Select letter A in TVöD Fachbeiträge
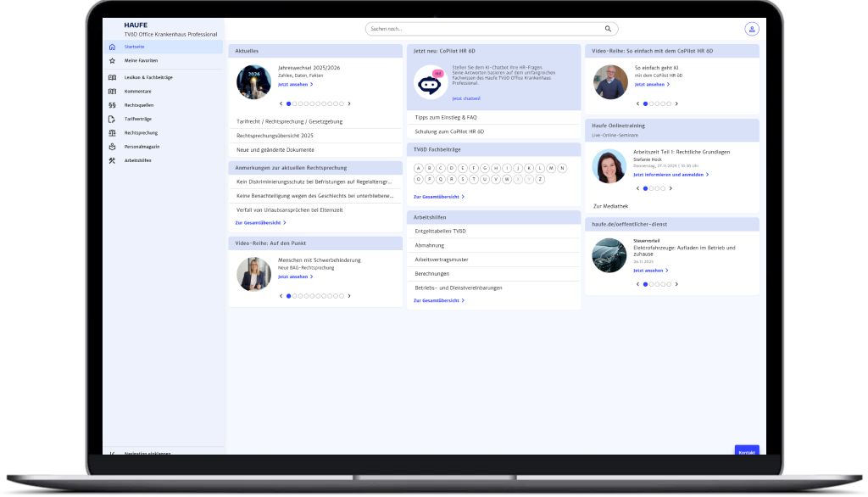This screenshot has height=497, width=868. [x=418, y=168]
